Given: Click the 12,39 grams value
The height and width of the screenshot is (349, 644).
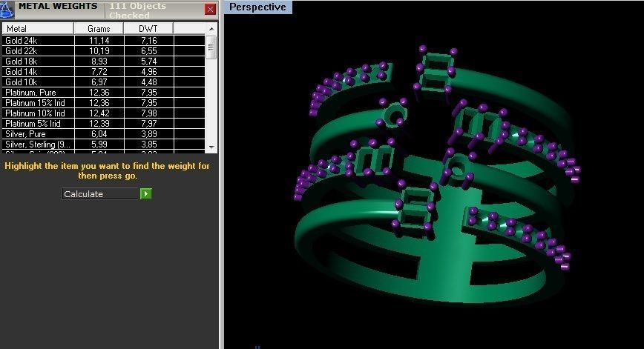Looking at the screenshot, I should pyautogui.click(x=99, y=124).
